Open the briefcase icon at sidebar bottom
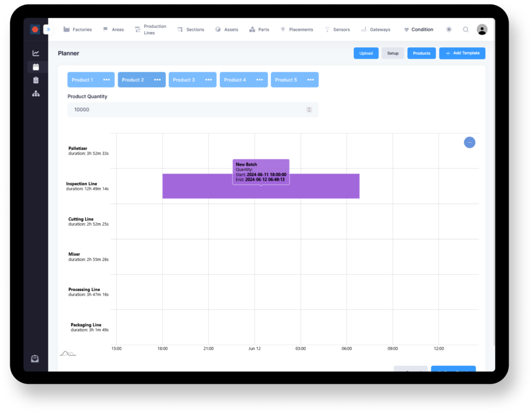Image resolution: width=532 pixels, height=413 pixels. [x=35, y=358]
